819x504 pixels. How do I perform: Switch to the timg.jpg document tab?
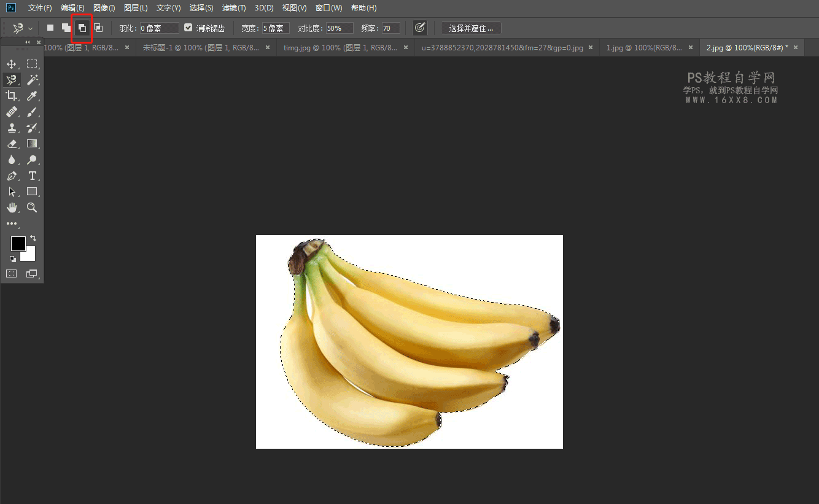[346, 47]
